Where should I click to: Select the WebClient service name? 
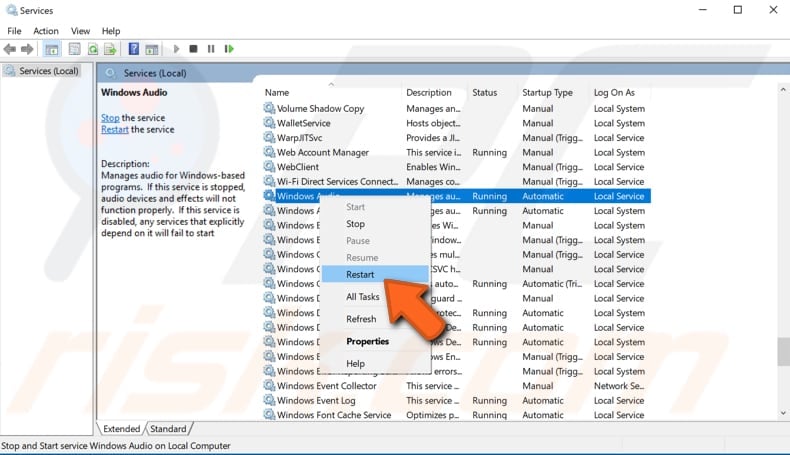[298, 167]
